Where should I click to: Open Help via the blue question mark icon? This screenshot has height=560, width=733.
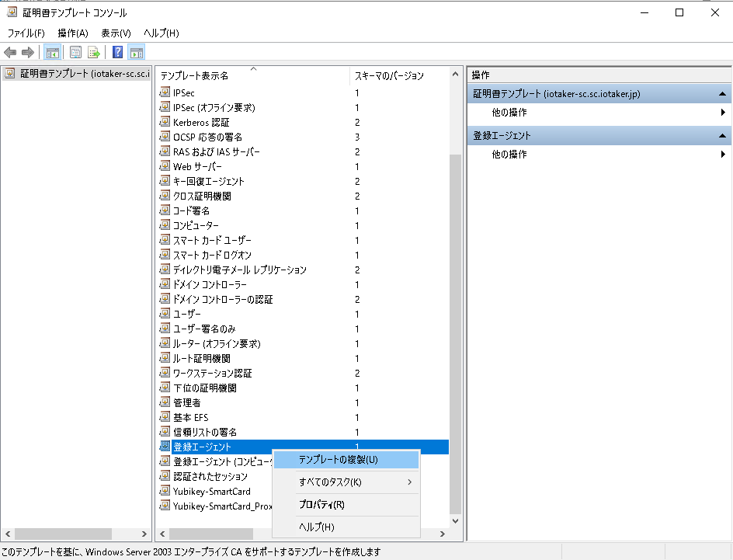[x=117, y=52]
